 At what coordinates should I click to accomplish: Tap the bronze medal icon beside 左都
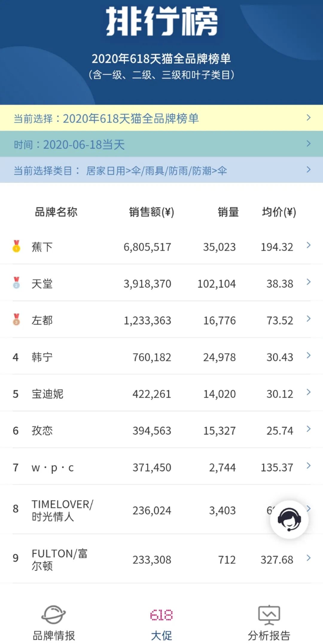pyautogui.click(x=16, y=320)
